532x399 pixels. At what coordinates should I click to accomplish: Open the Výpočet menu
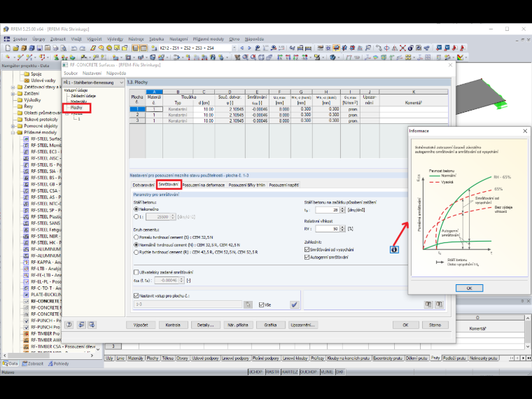(94, 39)
